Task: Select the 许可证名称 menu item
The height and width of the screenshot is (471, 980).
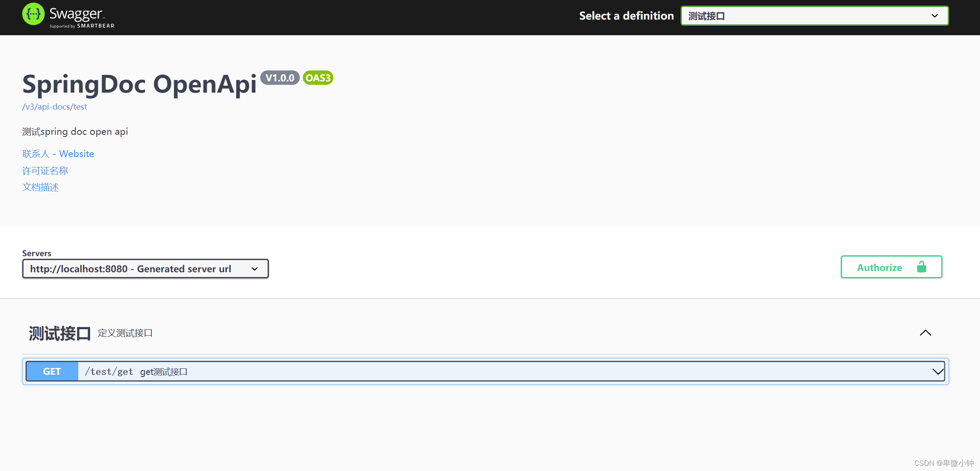Action: tap(45, 169)
